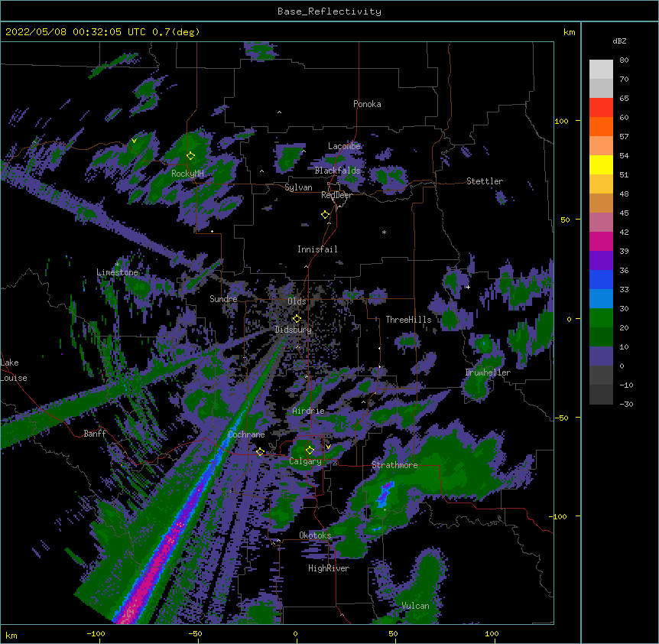Click the -50 tick on right axis

[561, 418]
